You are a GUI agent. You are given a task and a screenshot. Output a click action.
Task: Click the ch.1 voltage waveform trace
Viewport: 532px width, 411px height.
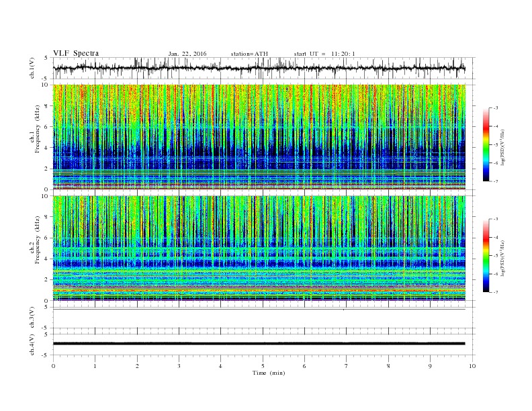(259, 68)
